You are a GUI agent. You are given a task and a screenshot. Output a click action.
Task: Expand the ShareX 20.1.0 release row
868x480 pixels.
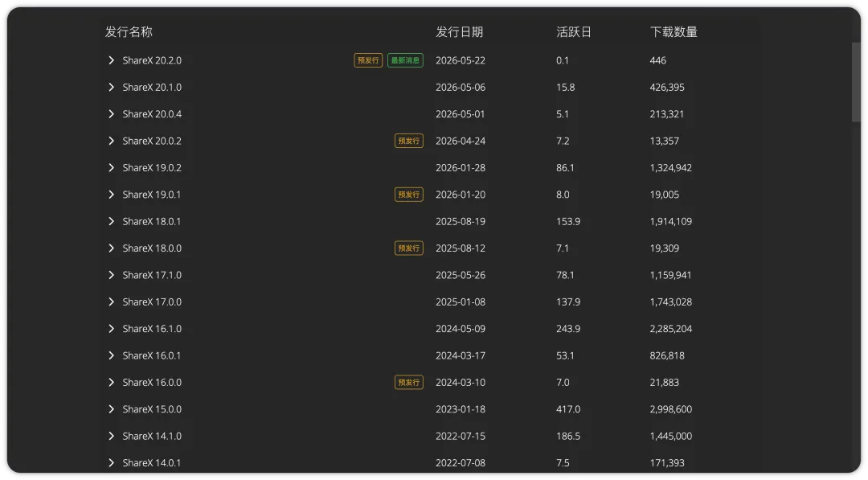pos(111,87)
